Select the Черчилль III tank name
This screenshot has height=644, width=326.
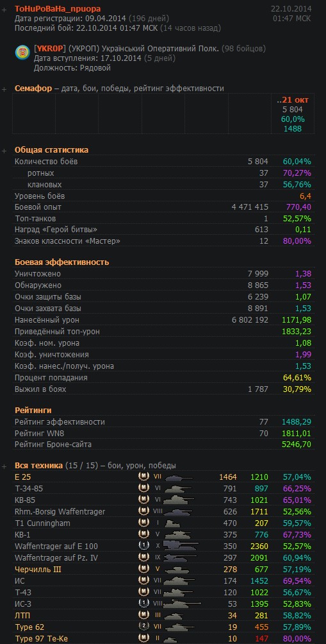tap(38, 569)
